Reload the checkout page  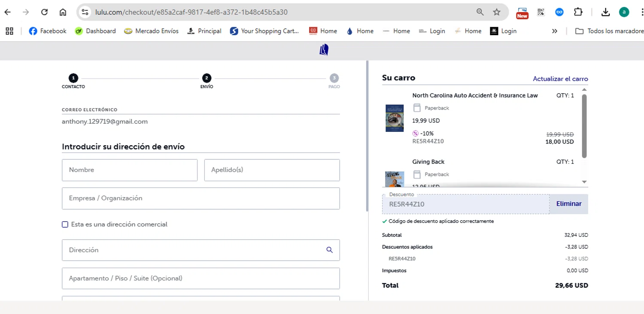[44, 12]
